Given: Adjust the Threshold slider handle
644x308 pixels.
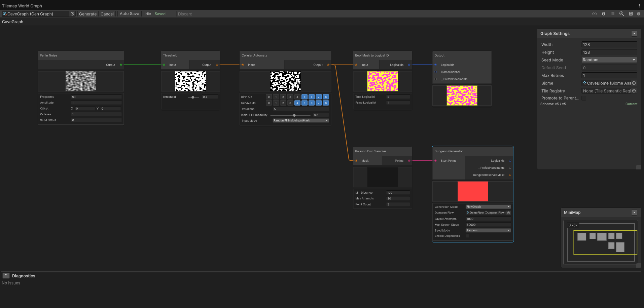Looking at the screenshot, I should click(193, 97).
